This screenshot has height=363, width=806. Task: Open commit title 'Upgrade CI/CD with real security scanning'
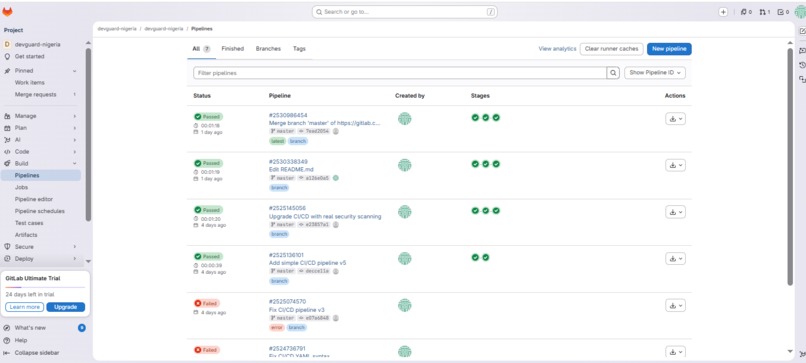[325, 216]
